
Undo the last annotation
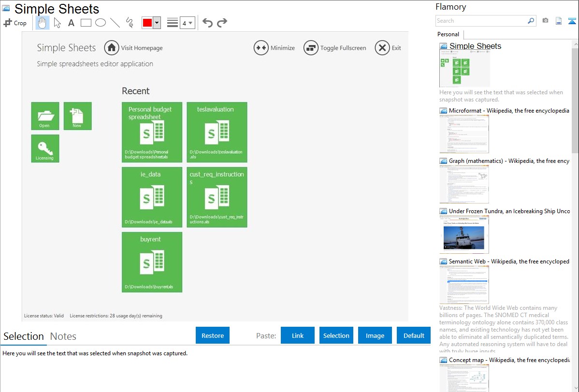(207, 23)
